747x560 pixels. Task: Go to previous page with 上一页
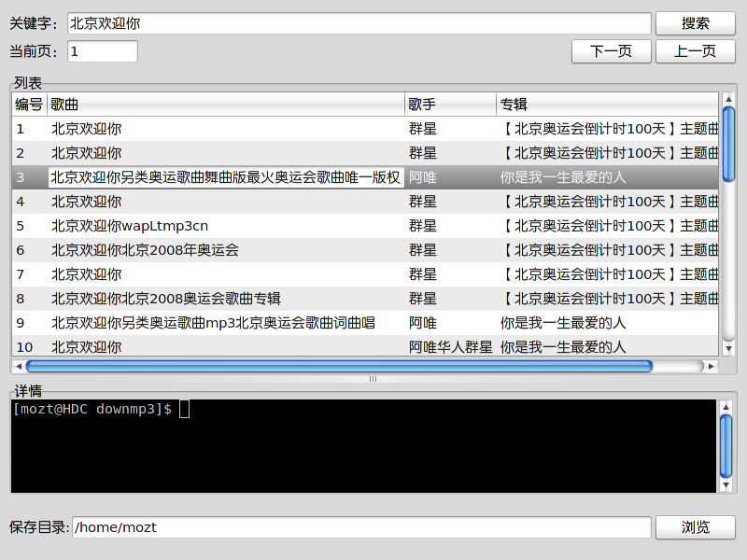click(x=695, y=51)
